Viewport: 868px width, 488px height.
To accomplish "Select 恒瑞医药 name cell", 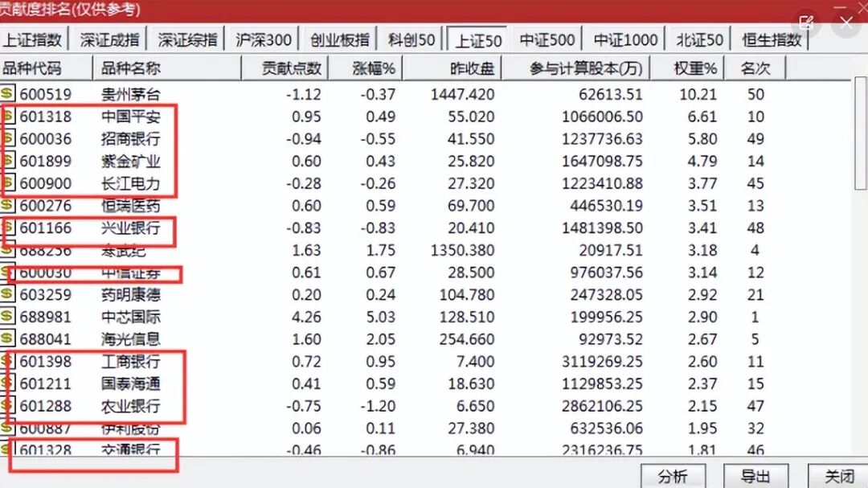I will [x=131, y=206].
